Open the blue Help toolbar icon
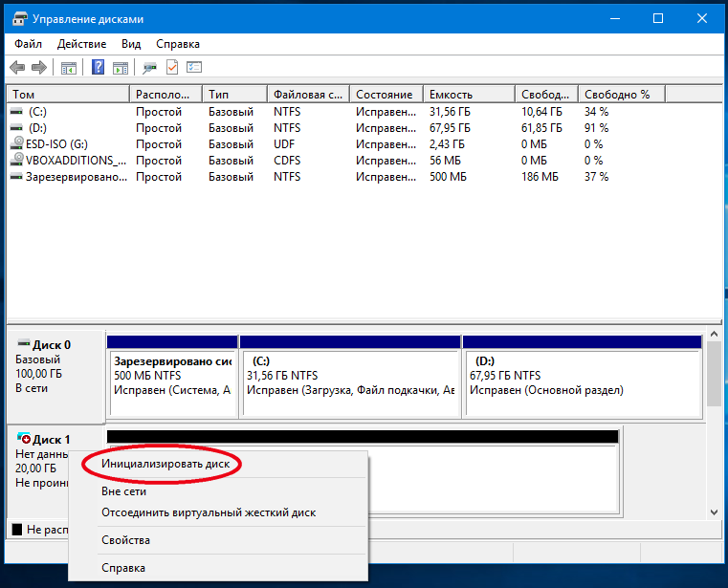The width and height of the screenshot is (728, 588). (98, 67)
